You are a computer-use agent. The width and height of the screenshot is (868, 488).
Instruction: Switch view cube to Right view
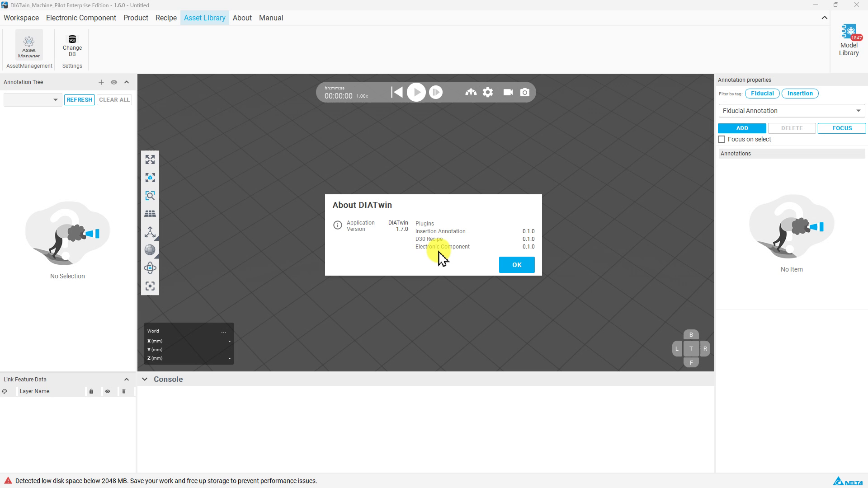pos(705,349)
